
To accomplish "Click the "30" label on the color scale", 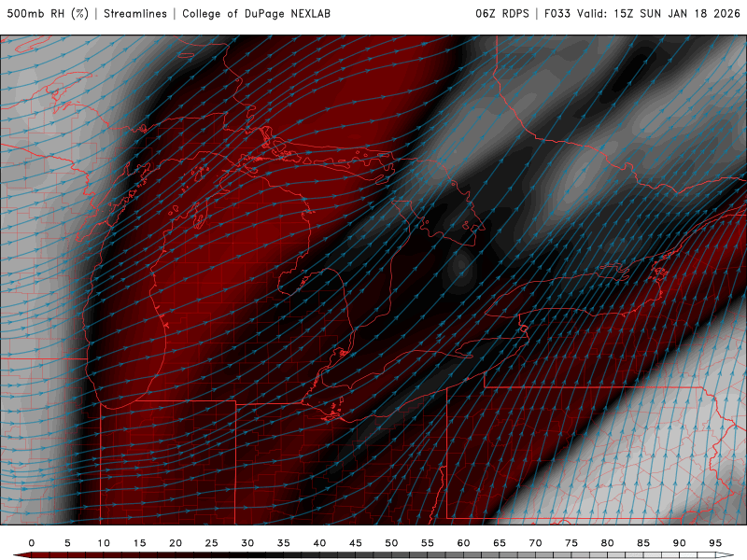I will coord(247,543).
